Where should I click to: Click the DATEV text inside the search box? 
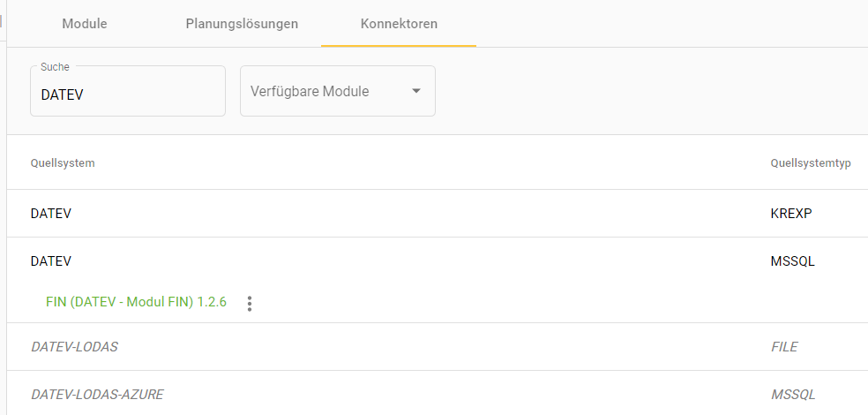(62, 94)
